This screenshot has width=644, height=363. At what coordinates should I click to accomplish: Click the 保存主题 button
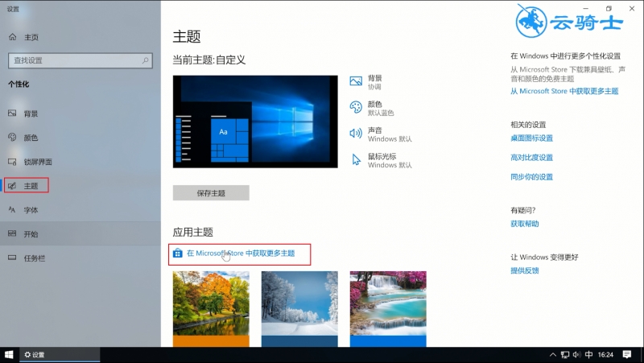pos(211,193)
